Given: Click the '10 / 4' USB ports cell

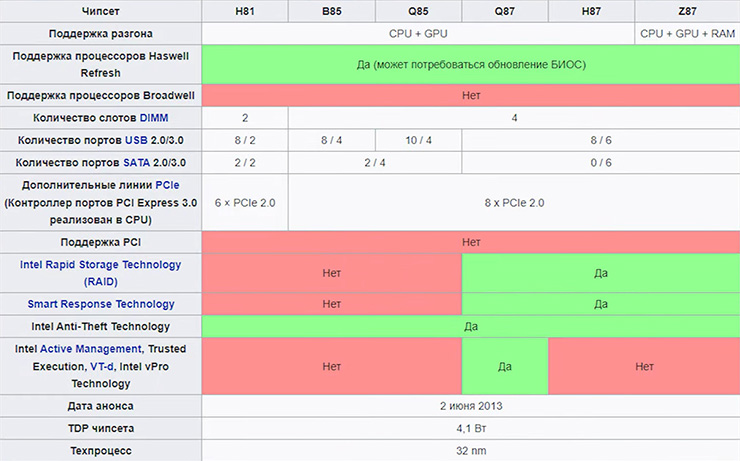Looking at the screenshot, I should coord(418,140).
